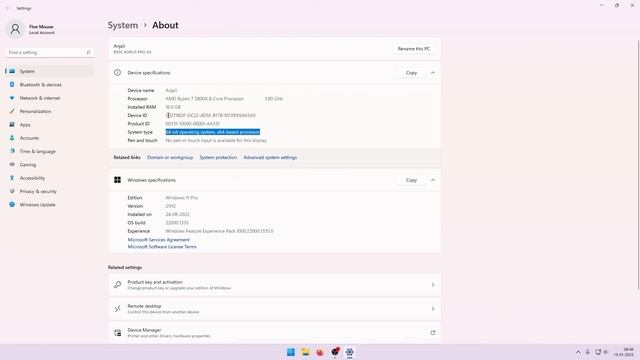This screenshot has height=360, width=640.
Task: Open the Apps settings page
Action: point(50,125)
